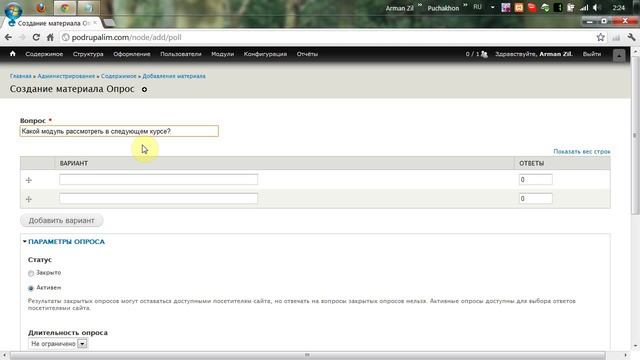Viewport: 640px width, 360px height.
Task: Click the browser address bar URL
Action: click(127, 37)
